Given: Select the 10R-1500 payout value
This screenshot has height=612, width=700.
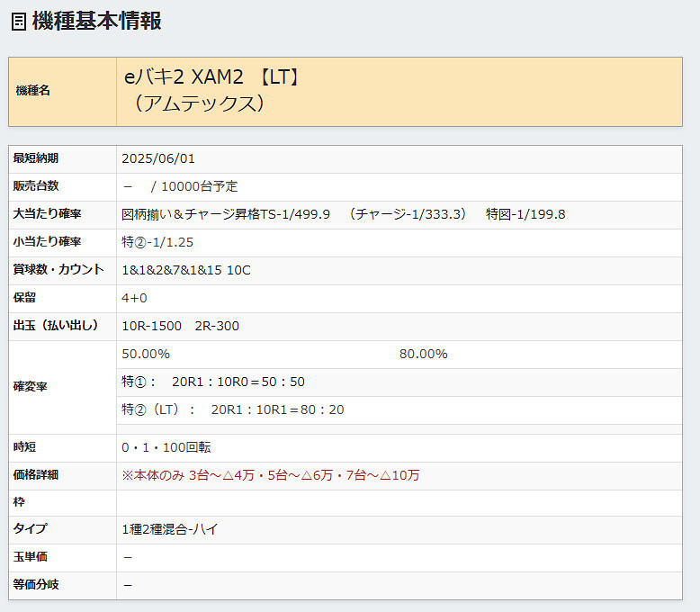Looking at the screenshot, I should [152, 326].
